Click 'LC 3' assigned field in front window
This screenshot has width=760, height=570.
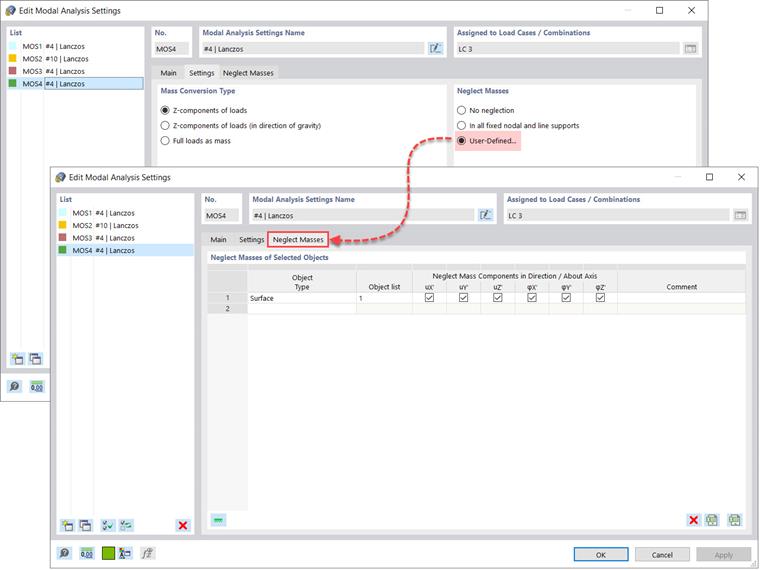[x=618, y=215]
